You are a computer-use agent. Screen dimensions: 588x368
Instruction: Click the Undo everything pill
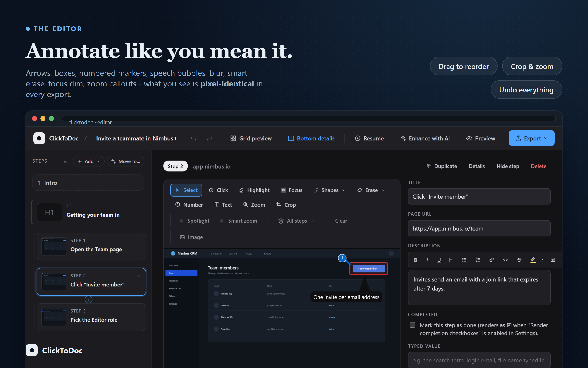click(526, 90)
